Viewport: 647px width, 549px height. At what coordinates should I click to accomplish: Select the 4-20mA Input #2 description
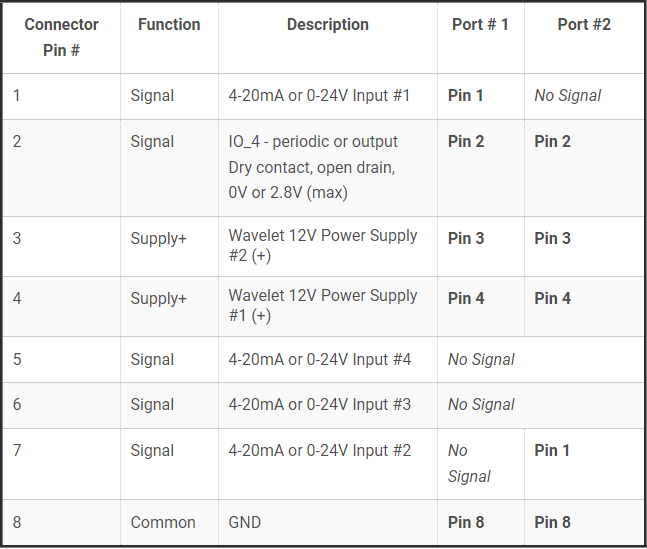click(319, 450)
